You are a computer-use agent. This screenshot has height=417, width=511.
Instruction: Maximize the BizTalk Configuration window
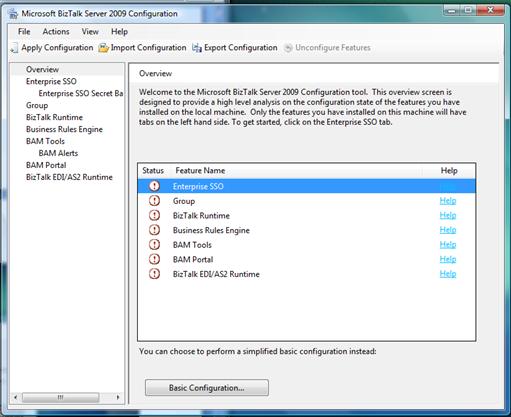point(468,10)
